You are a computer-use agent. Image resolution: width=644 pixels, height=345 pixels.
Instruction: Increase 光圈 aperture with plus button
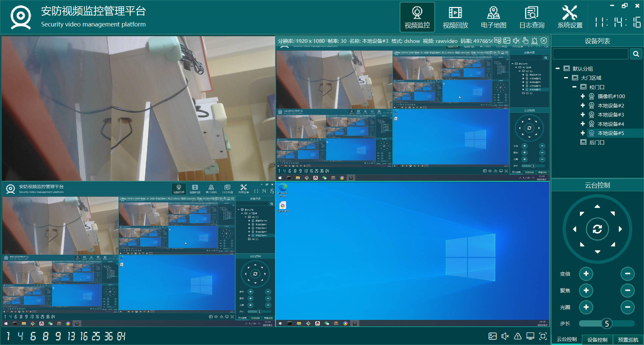[586, 307]
